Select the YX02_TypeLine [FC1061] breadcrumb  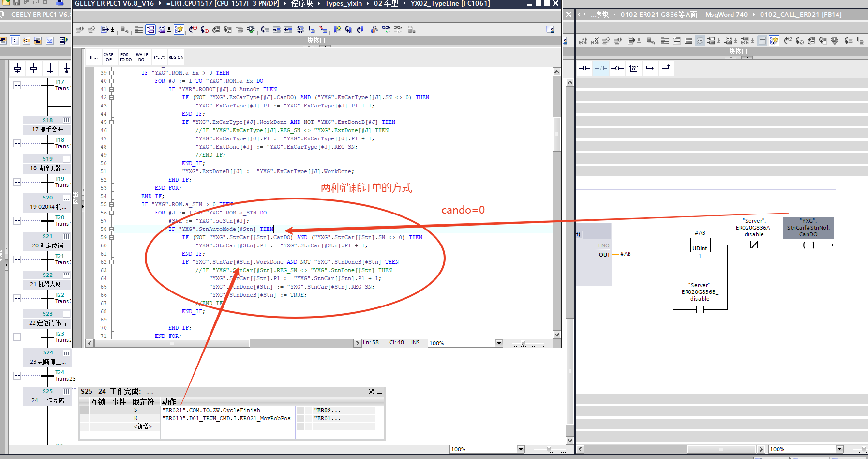450,4
